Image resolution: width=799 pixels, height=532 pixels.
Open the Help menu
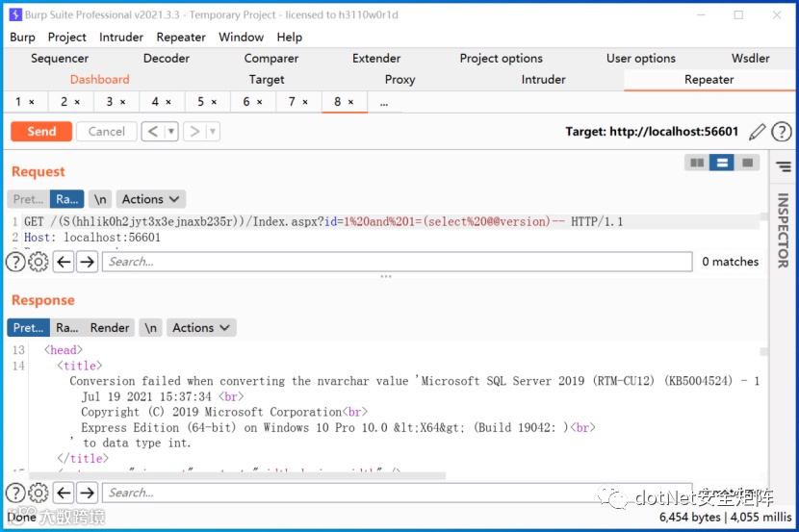pos(290,38)
